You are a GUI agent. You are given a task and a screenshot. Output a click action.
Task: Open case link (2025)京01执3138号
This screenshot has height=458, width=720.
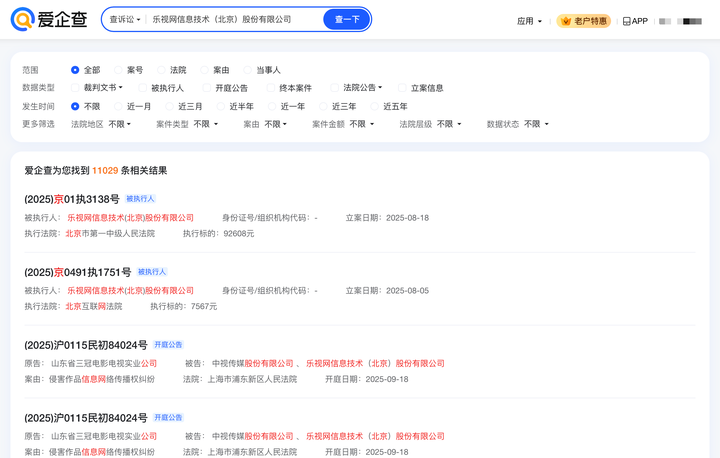72,199
